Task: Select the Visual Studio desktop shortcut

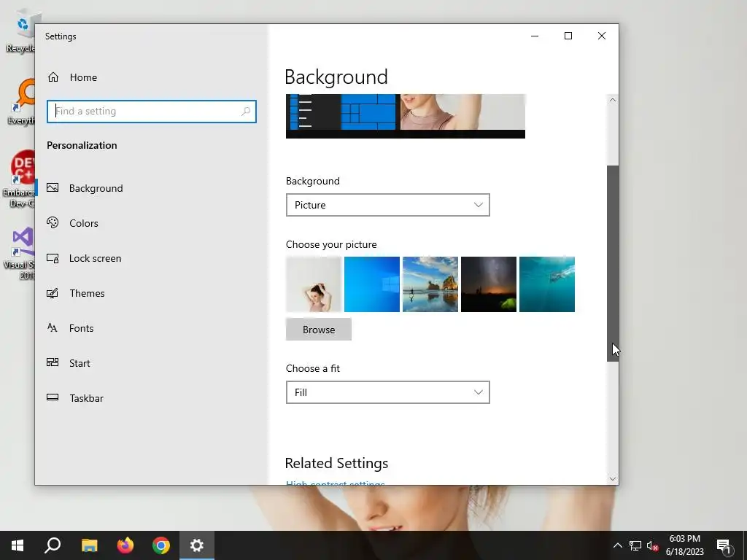Action: [x=19, y=253]
